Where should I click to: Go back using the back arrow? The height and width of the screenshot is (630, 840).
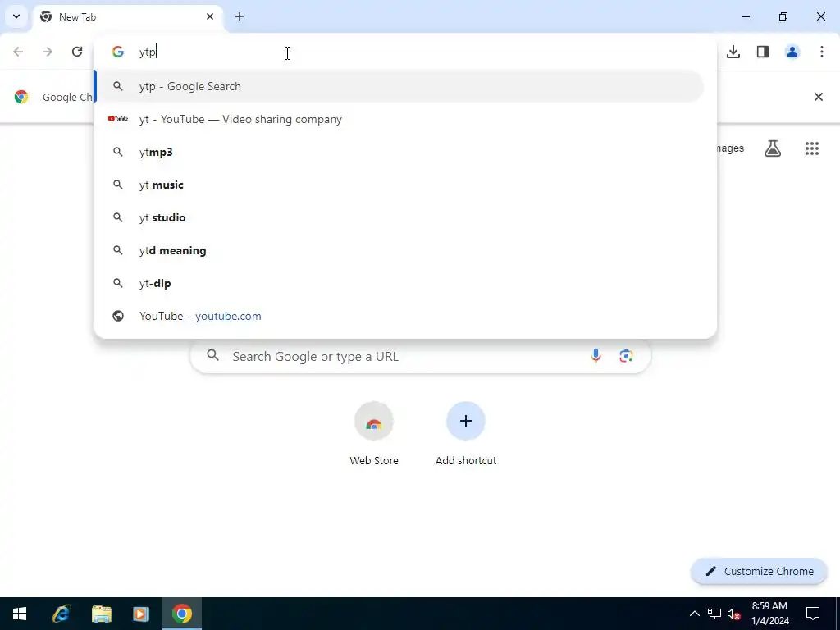[x=18, y=52]
